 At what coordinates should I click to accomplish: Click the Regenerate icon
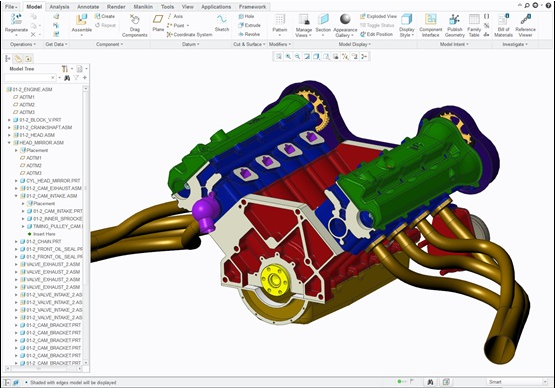tap(16, 19)
